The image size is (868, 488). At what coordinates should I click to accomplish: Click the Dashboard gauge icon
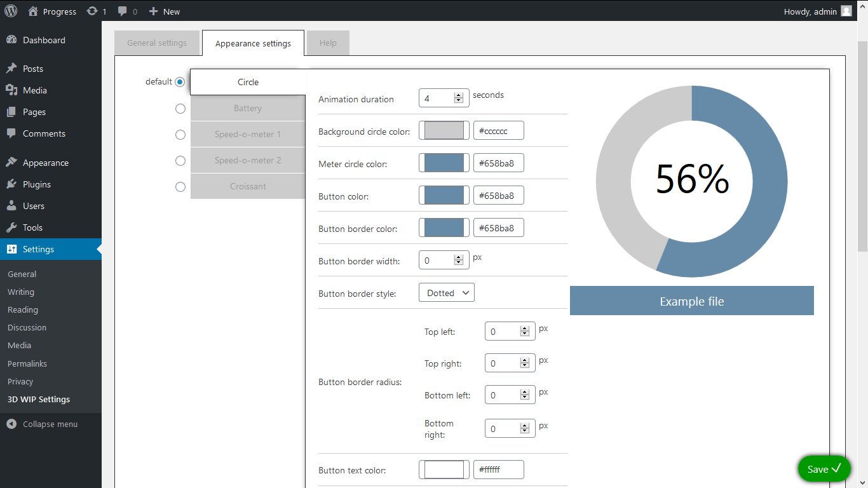pos(11,40)
